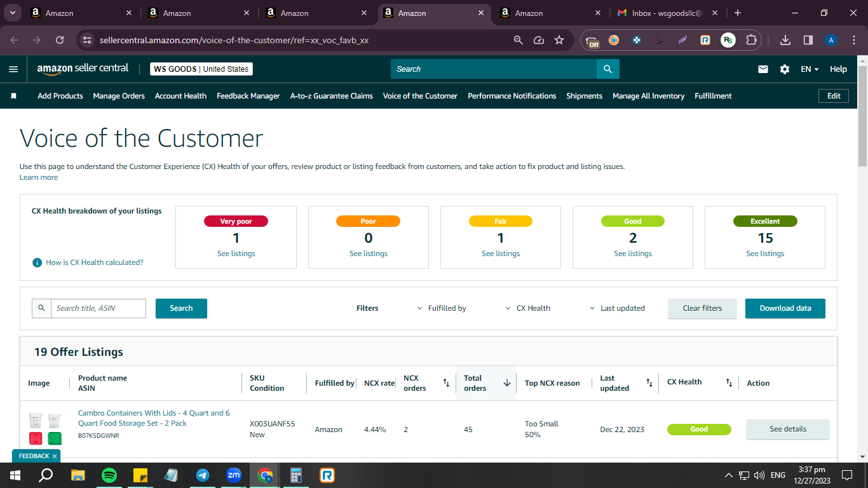Click the Clear filters button
Viewport: 868px width, 488px height.
coord(702,308)
